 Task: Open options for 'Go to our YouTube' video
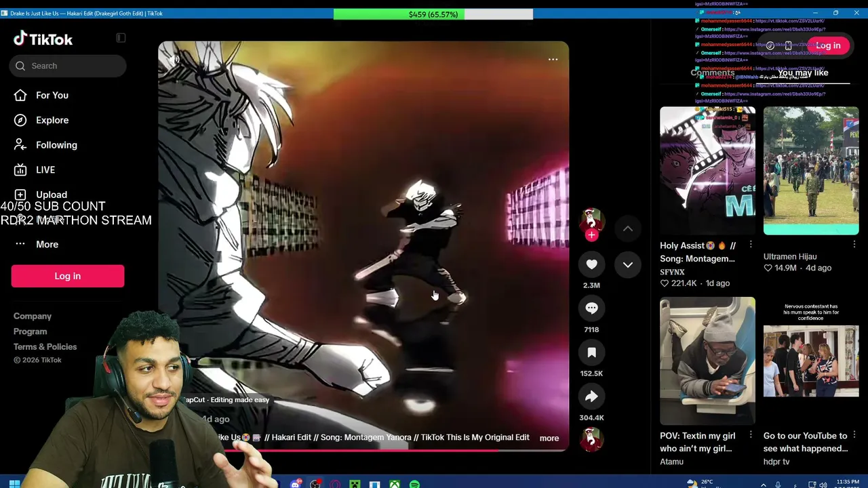click(854, 434)
